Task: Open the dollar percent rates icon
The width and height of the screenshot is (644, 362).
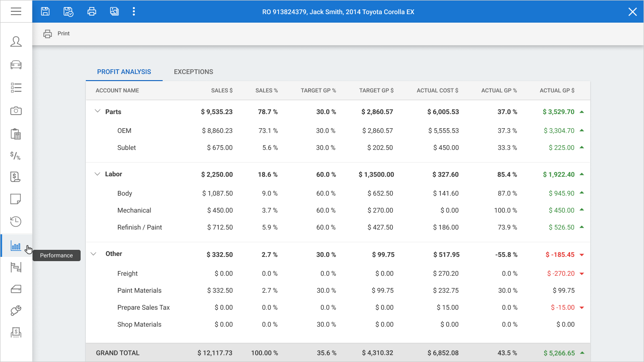Action: [16, 155]
